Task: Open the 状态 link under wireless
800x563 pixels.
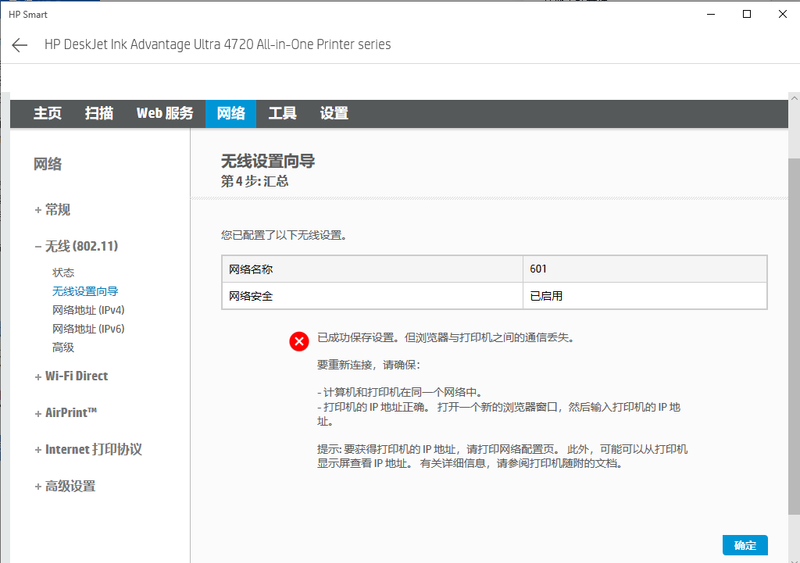Action: [63, 272]
